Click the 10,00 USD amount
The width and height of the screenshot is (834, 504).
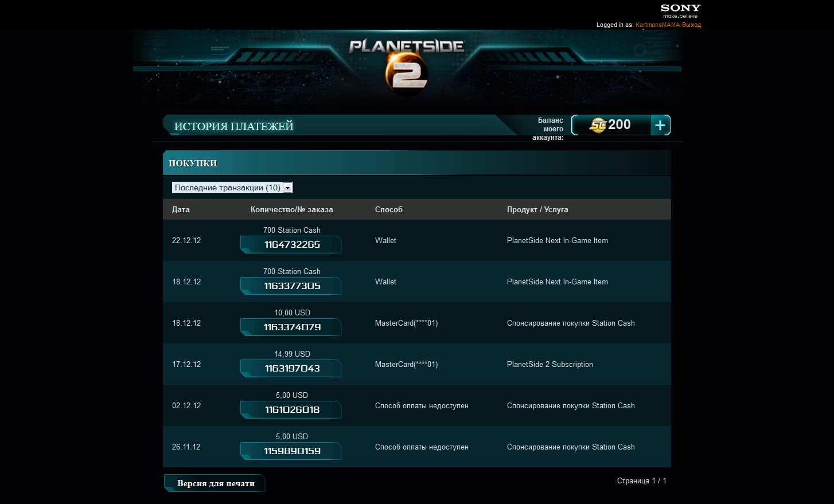292,312
